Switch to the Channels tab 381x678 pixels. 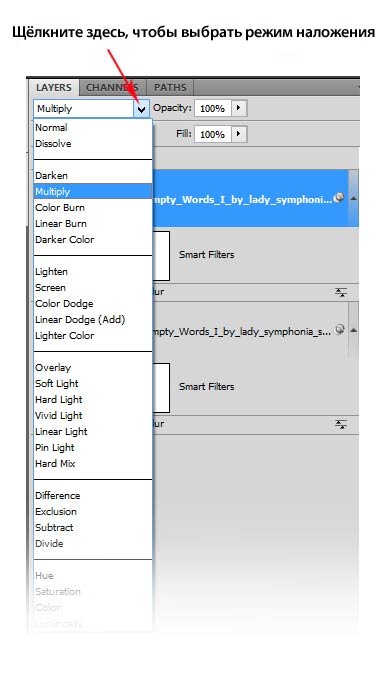tap(112, 87)
